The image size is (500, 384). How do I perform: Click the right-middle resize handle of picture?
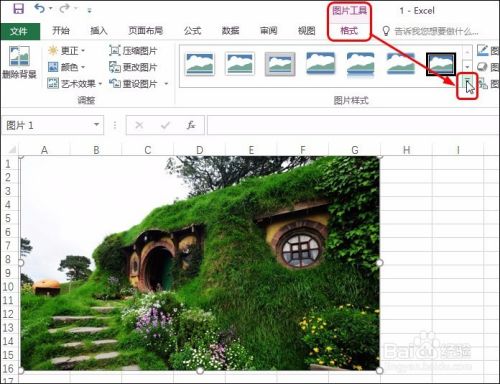click(x=380, y=263)
